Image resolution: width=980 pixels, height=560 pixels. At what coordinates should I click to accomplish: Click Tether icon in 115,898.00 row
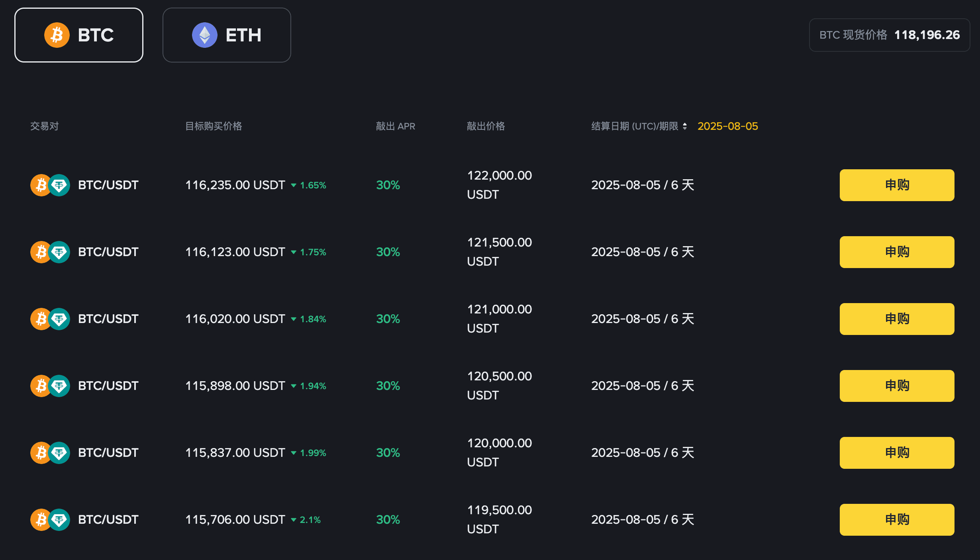coord(59,386)
